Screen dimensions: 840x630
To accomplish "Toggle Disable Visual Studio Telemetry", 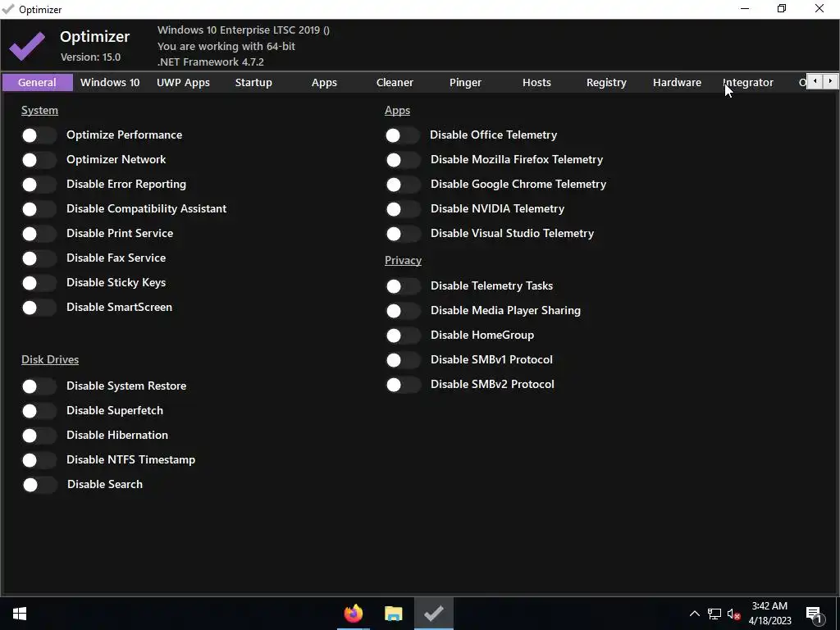I will pyautogui.click(x=403, y=234).
